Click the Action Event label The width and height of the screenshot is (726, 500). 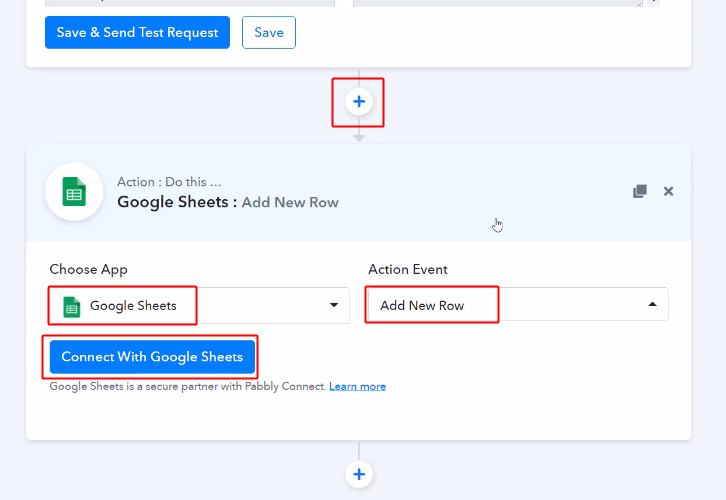click(x=408, y=269)
